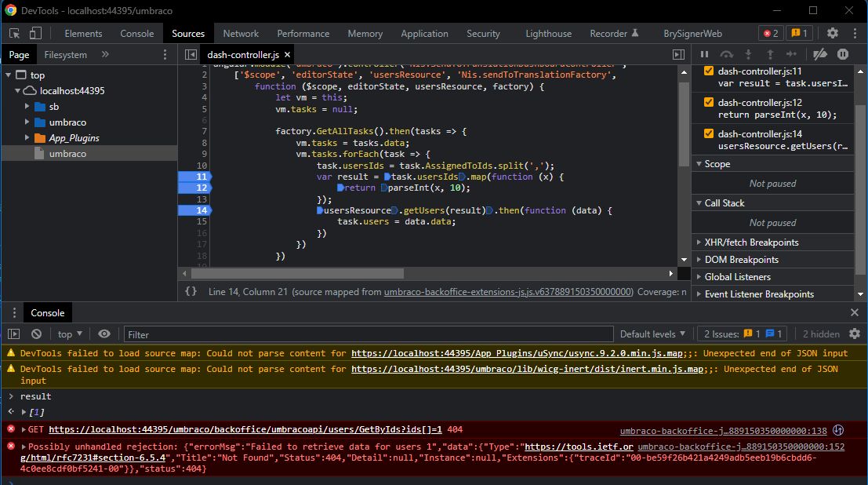This screenshot has width=868, height=485.
Task: Step over next function call
Action: click(x=726, y=54)
